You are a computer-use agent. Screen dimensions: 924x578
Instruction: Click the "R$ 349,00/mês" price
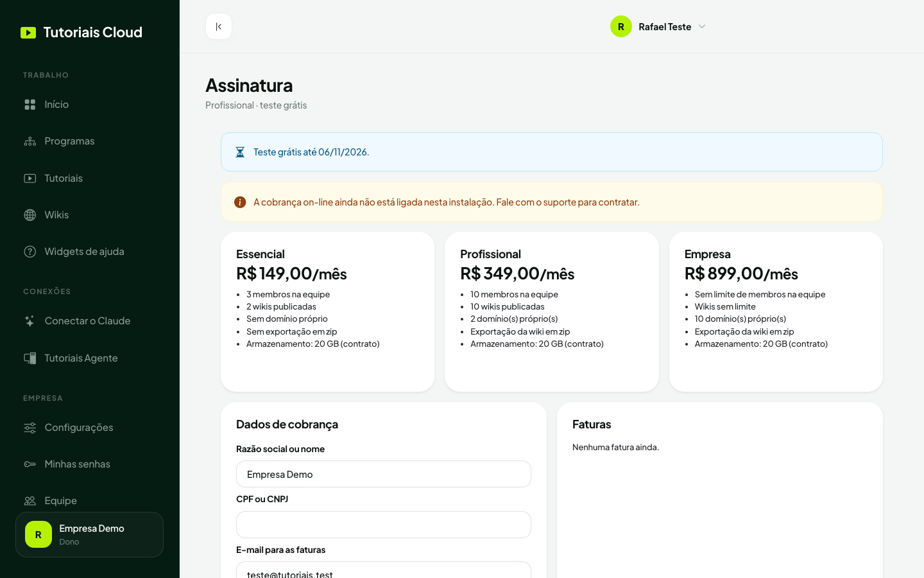(x=517, y=274)
